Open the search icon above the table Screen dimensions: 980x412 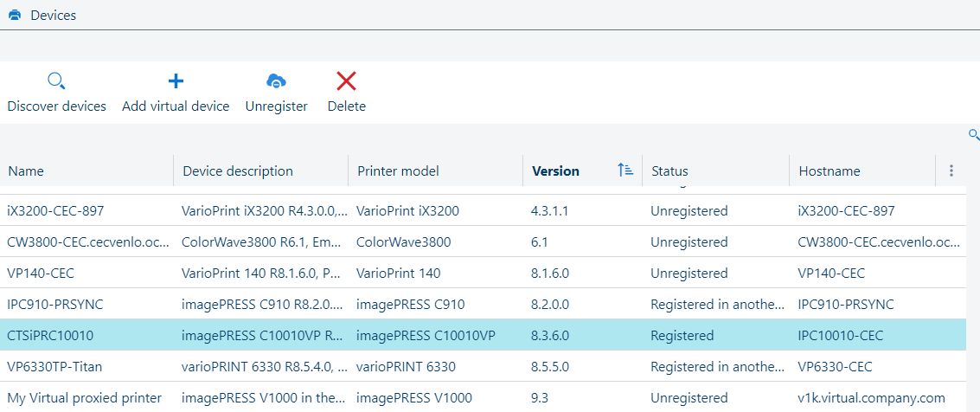tap(973, 134)
